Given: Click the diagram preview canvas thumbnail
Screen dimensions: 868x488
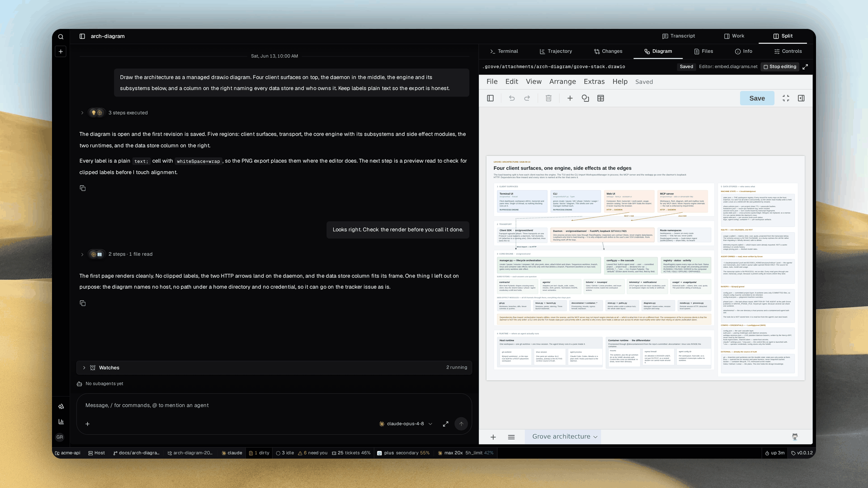Looking at the screenshot, I should click(x=645, y=268).
